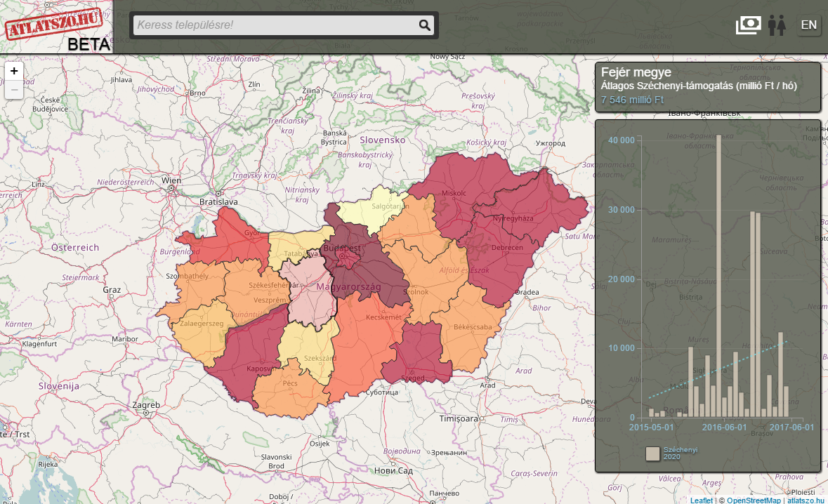Click the atlatszo.hu stamp logo
This screenshot has width=828, height=504.
(x=55, y=24)
